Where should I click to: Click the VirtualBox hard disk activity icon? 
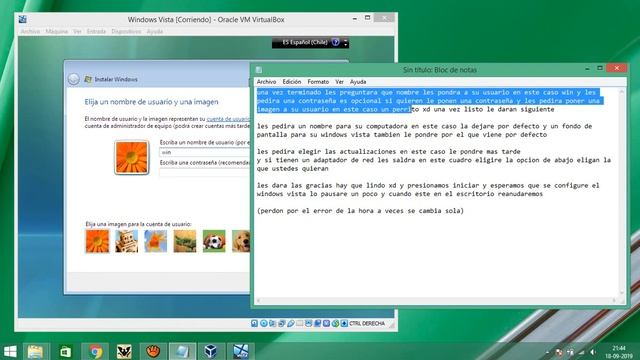(x=254, y=323)
